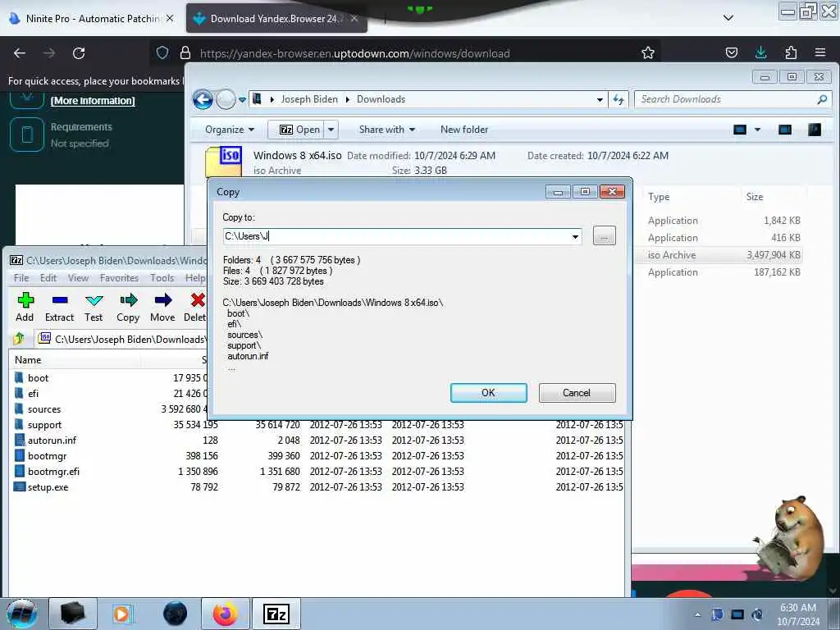Go up one folder level in 7-Zip
Image resolution: width=840 pixels, height=630 pixels.
(x=20, y=339)
